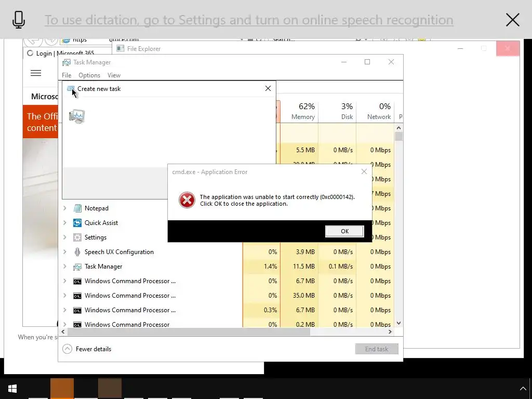Viewport: 532px width, 399px height.
Task: Click Create new task title icon
Action: click(x=71, y=88)
